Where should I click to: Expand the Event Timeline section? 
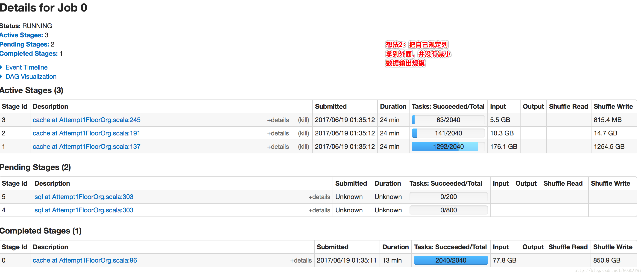click(26, 67)
